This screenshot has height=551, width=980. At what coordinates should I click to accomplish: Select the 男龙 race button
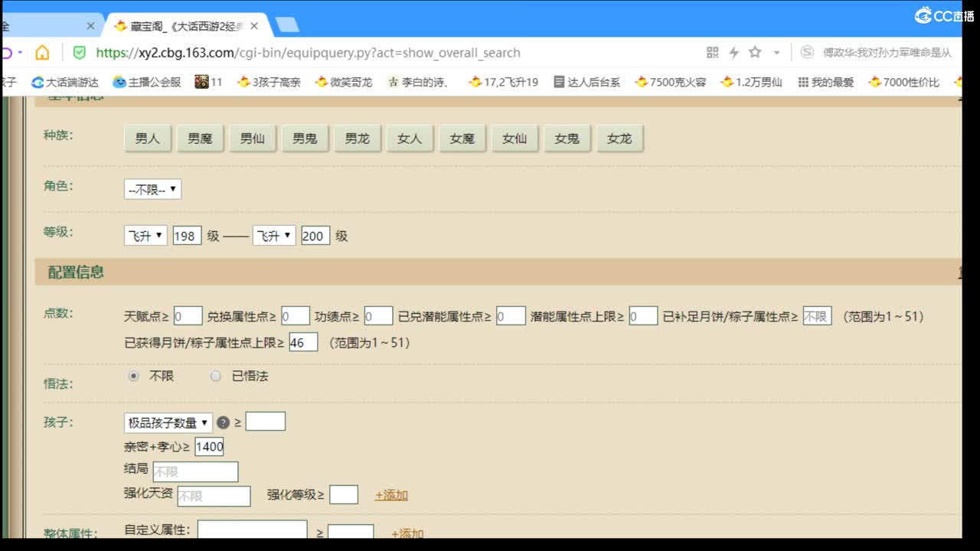tap(358, 139)
